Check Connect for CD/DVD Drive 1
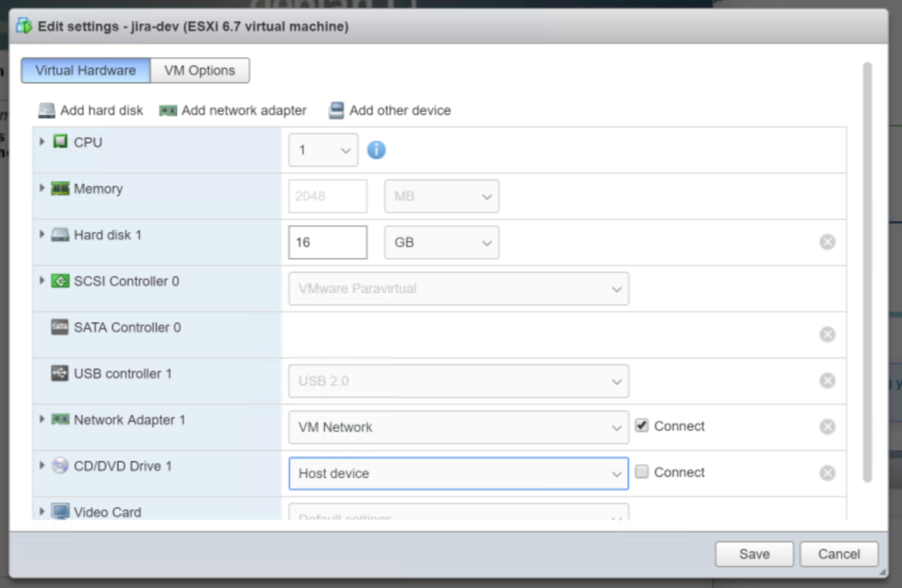Image resolution: width=902 pixels, height=588 pixels. point(641,472)
